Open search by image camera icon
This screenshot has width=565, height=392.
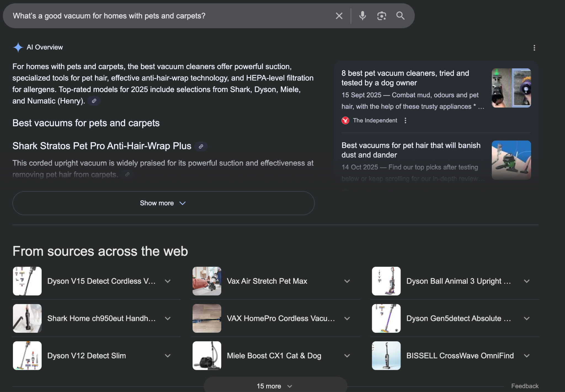[382, 16]
